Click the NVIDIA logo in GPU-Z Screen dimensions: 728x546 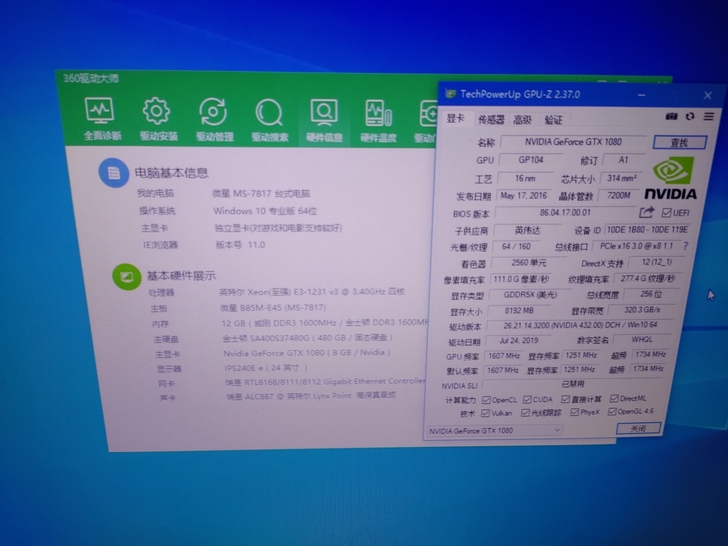point(671,179)
